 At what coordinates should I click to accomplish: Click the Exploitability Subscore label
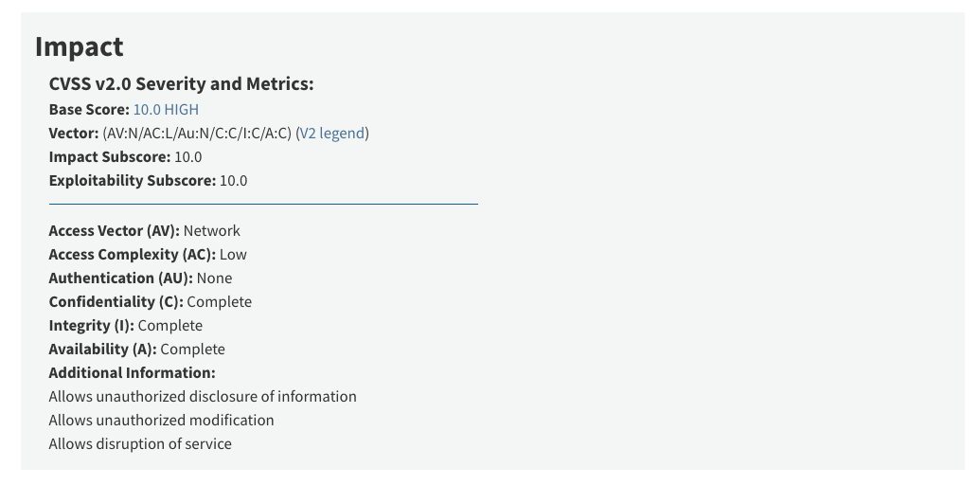[132, 181]
